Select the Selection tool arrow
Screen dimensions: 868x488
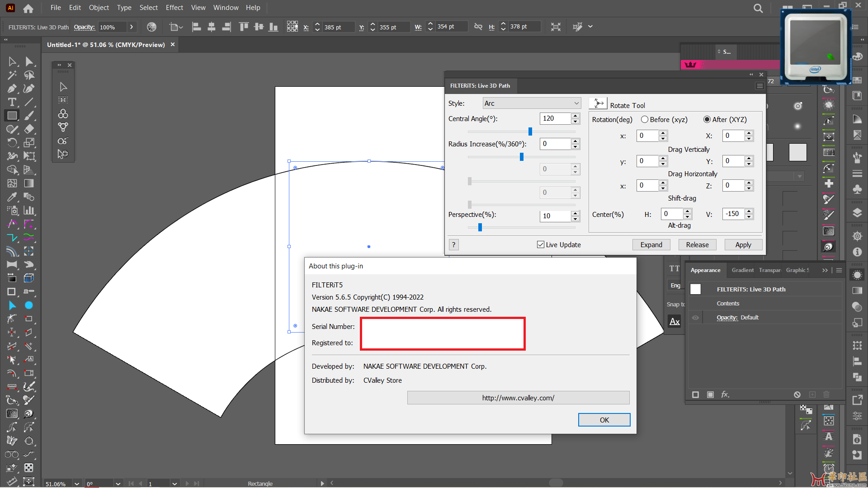pyautogui.click(x=12, y=61)
